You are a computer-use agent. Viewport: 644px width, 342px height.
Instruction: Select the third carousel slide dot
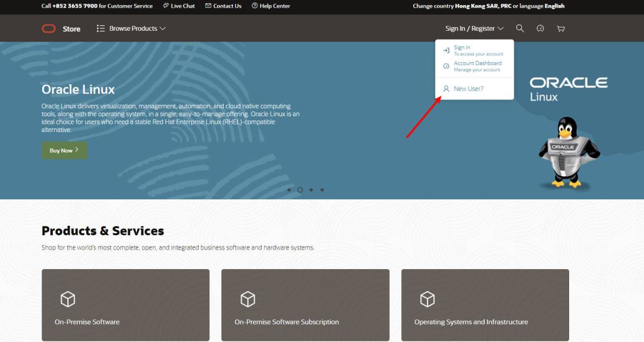click(311, 190)
